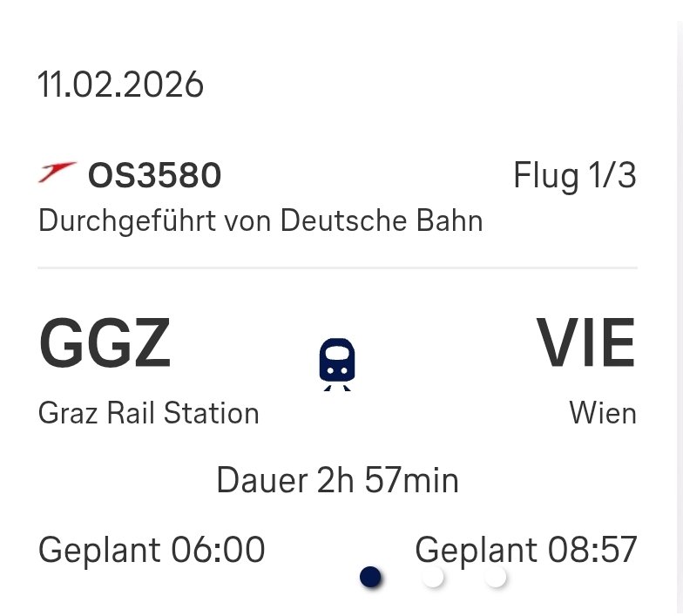
Task: Click the horizontal divider under the header
Action: click(338, 268)
